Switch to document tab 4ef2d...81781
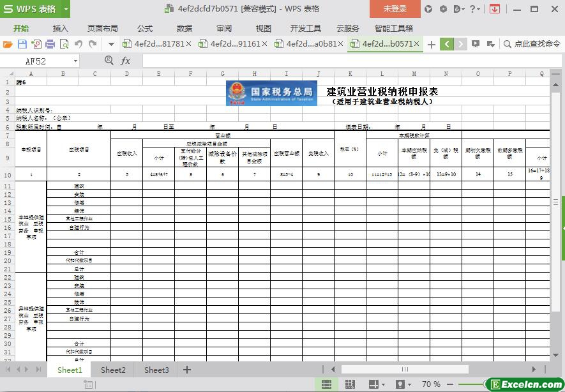Image resolution: width=565 pixels, height=392 pixels. (158, 44)
